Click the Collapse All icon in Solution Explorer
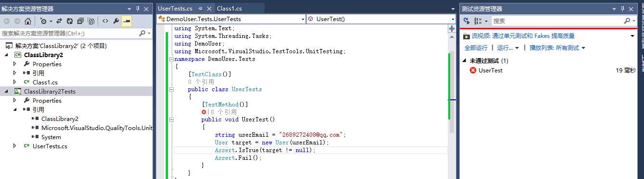The image size is (644, 179). pyautogui.click(x=80, y=21)
